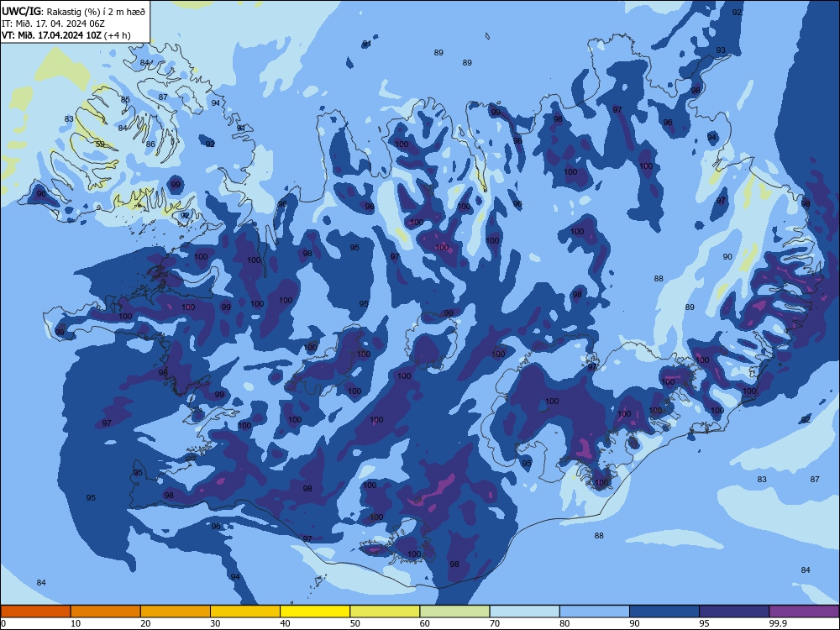The image size is (840, 630).
Task: Click the '93' humidity value on the map
Action: pos(721,50)
